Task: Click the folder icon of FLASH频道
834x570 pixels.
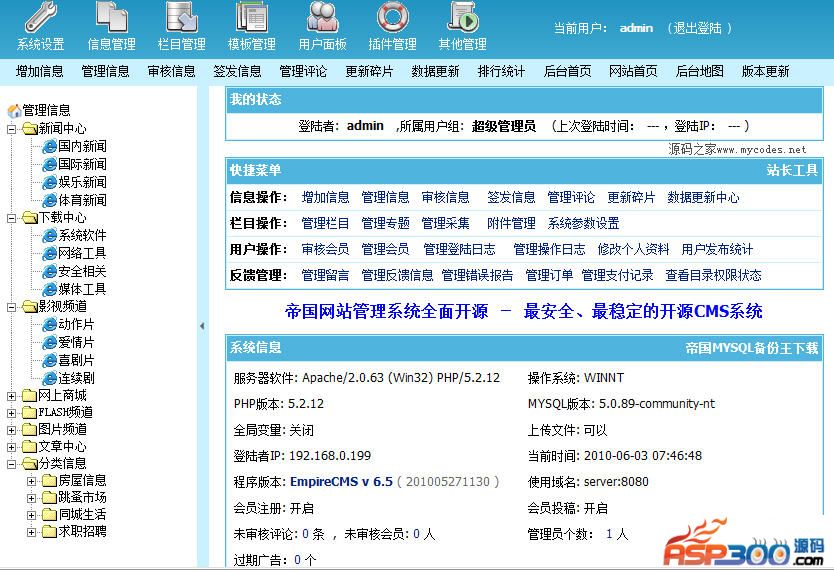Action: (x=29, y=413)
